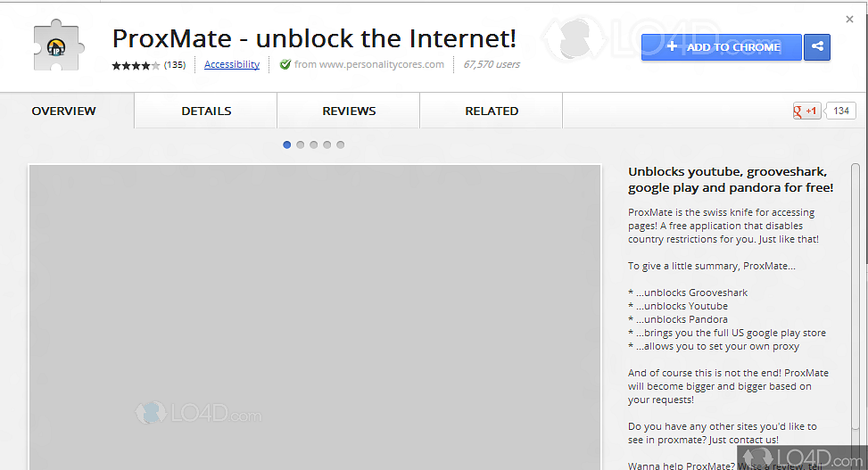Click the green verified checkmark icon
Viewport: 868px width, 470px height.
(285, 64)
